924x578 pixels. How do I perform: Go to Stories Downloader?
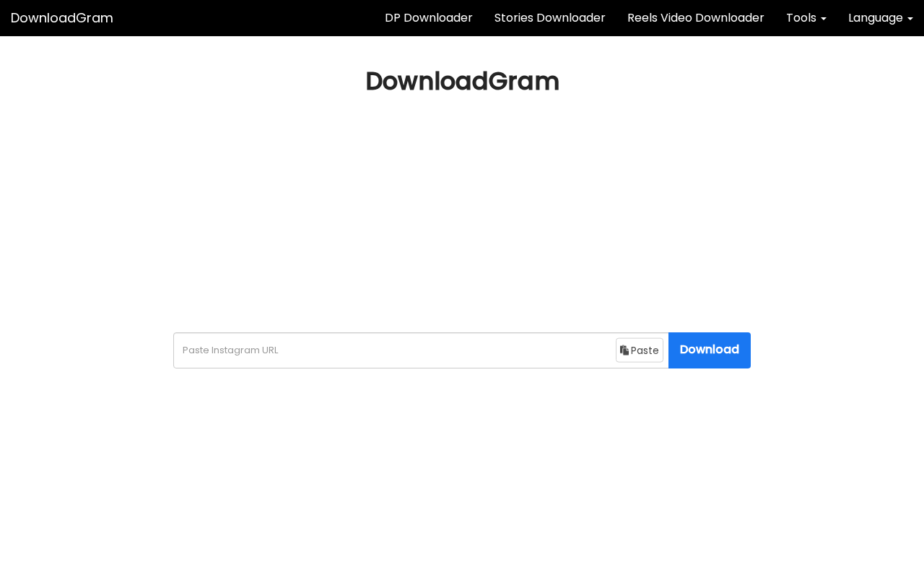tap(550, 18)
